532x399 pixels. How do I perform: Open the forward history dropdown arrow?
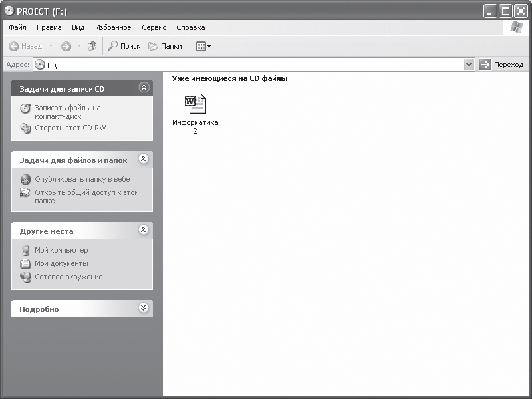click(79, 46)
